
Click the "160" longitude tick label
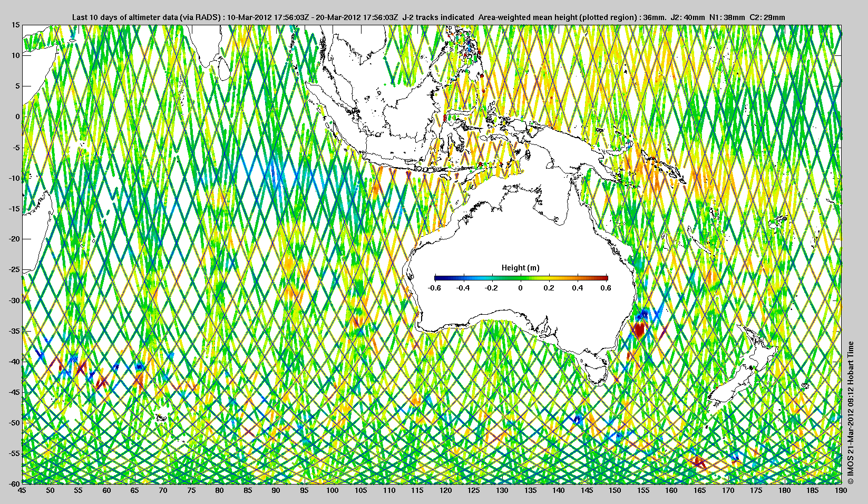click(671, 490)
